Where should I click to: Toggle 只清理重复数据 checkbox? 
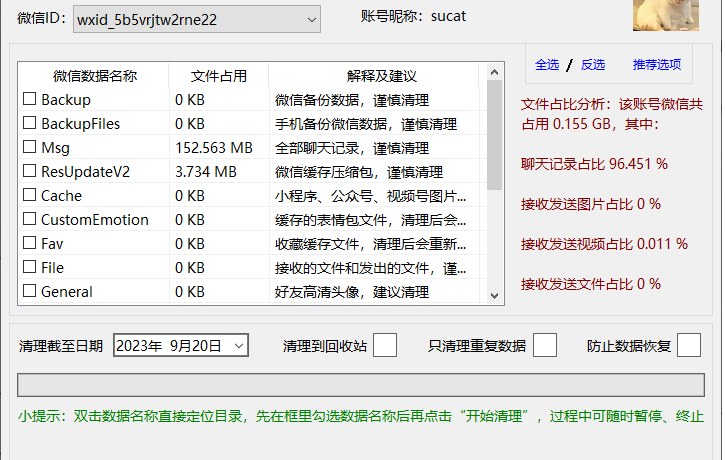pyautogui.click(x=545, y=345)
